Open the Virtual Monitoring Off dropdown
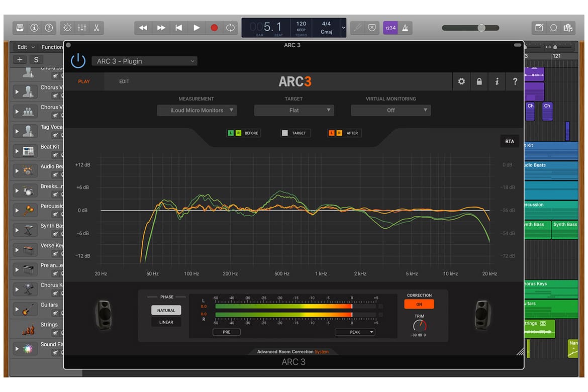This screenshot has height=392, width=588. (391, 110)
